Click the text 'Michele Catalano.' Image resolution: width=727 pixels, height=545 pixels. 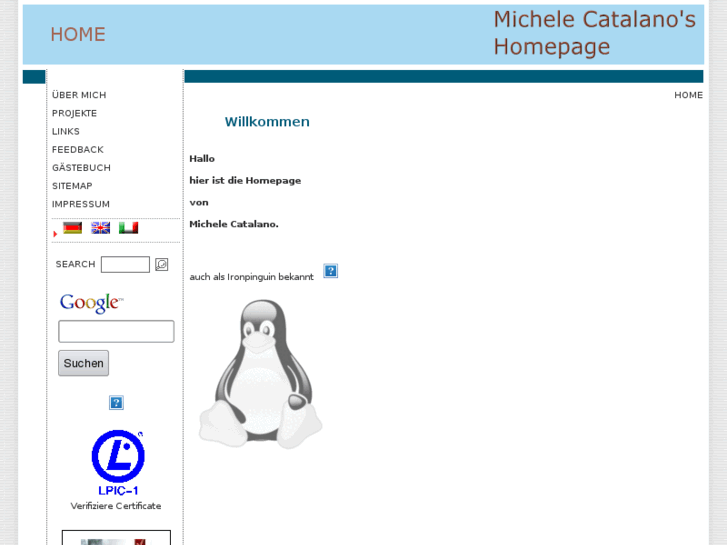point(234,224)
